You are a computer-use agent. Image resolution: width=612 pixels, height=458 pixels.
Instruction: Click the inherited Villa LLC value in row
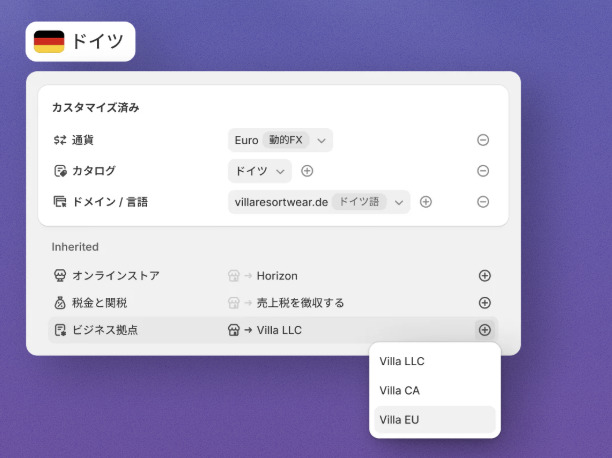(x=279, y=330)
